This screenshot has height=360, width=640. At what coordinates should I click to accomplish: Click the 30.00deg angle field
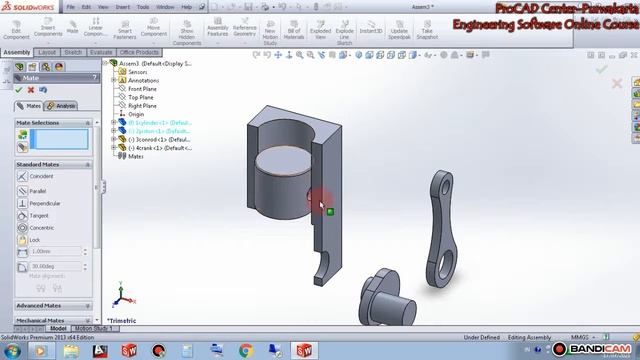[x=55, y=266]
